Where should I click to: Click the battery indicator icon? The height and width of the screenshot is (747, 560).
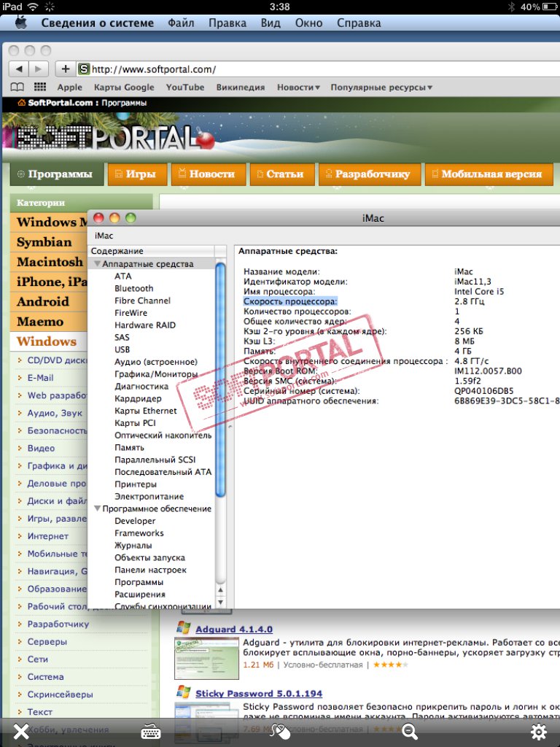(550, 7)
